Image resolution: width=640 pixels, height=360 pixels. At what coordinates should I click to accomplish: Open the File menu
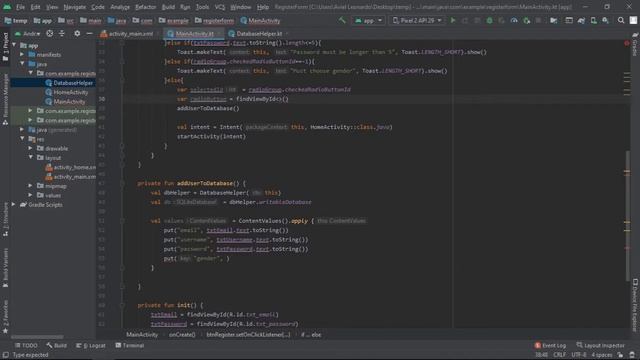(20, 7)
